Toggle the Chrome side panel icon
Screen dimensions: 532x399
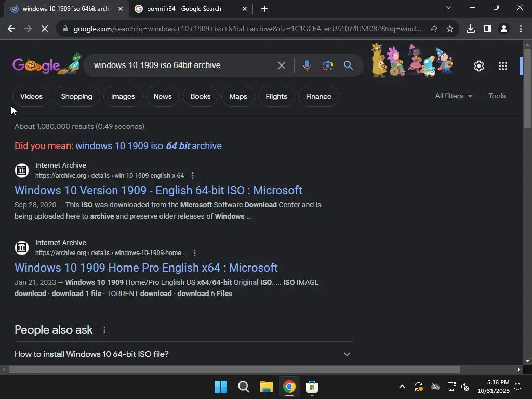(x=487, y=29)
